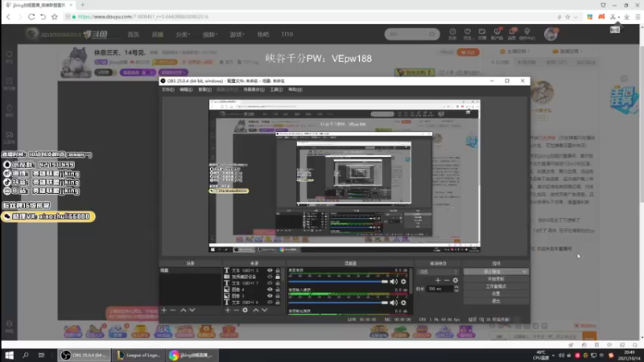
Task: Move the selected source up
Action: pyautogui.click(x=255, y=311)
